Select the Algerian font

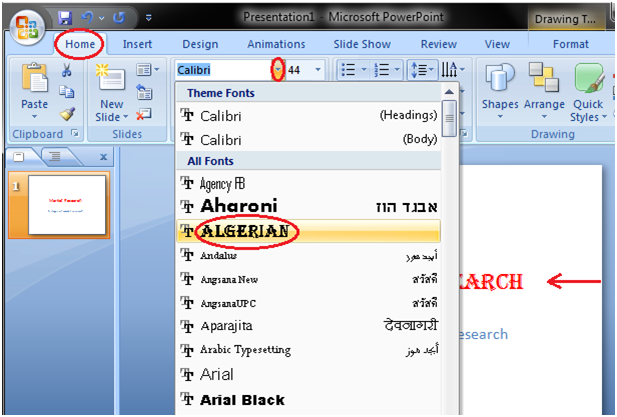pyautogui.click(x=245, y=231)
